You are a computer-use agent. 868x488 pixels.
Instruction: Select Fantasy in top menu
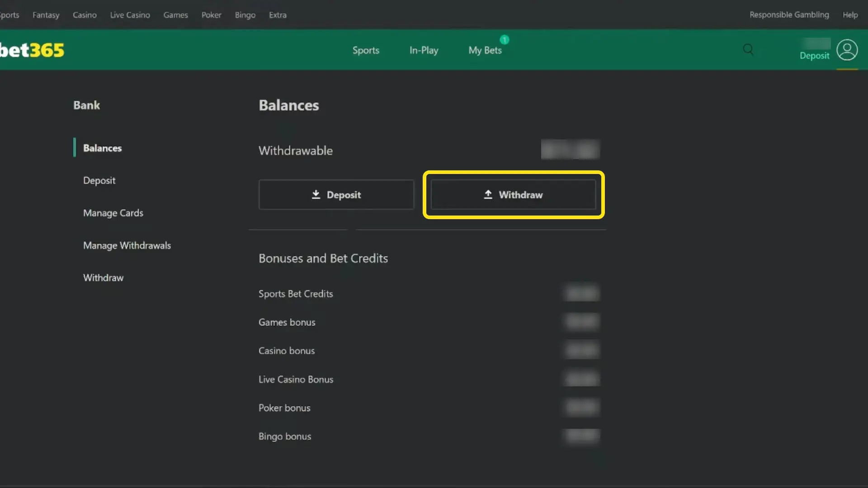46,15
